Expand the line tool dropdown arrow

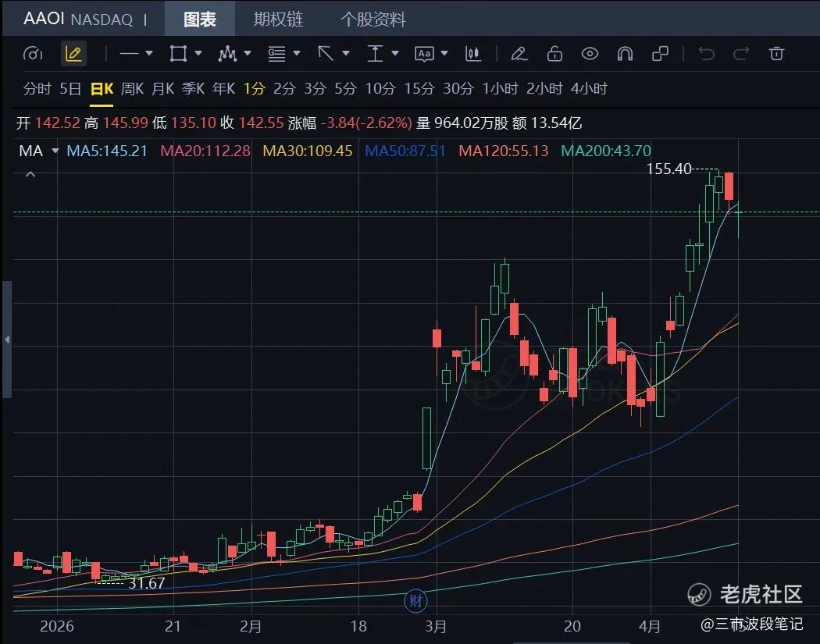tap(149, 53)
